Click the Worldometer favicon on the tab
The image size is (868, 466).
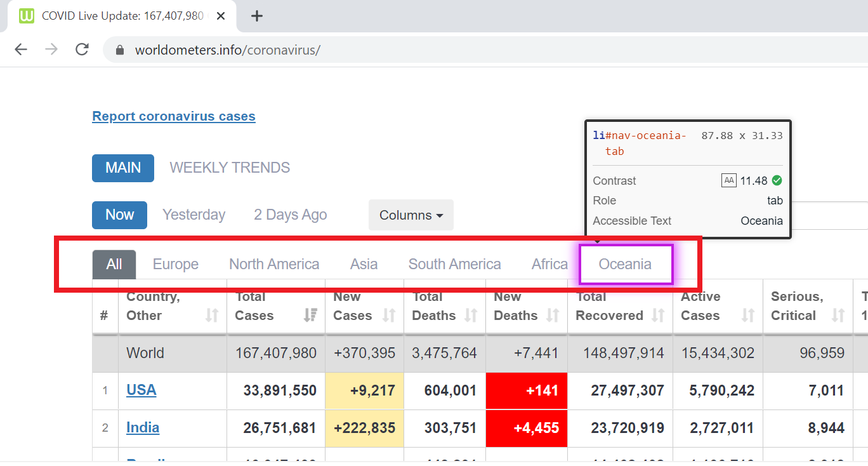click(x=27, y=16)
